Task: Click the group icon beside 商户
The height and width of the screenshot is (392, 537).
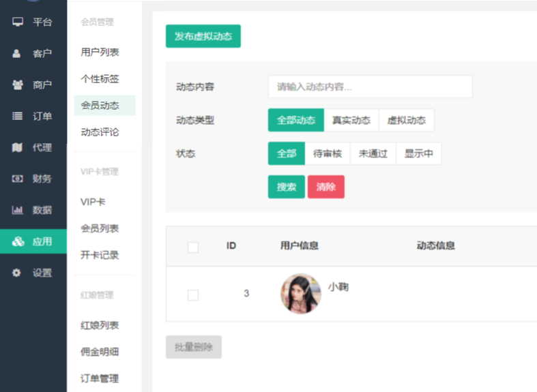Action: point(18,85)
